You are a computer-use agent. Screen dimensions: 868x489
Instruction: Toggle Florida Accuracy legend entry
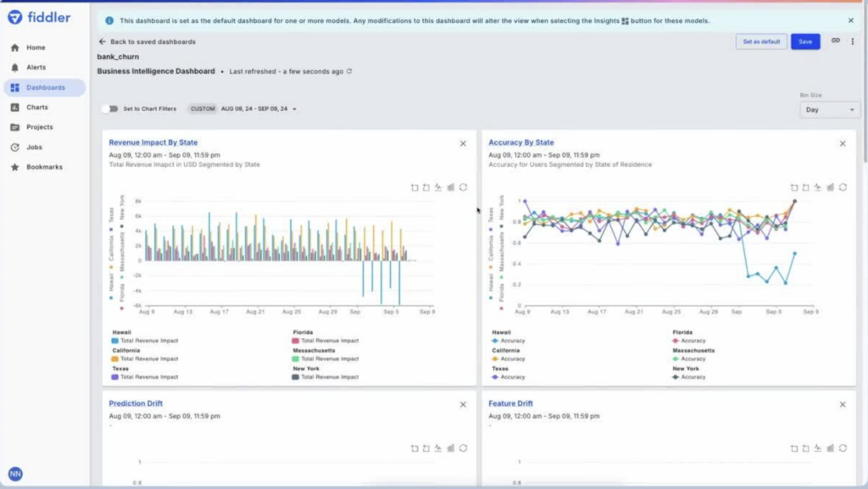[688, 341]
